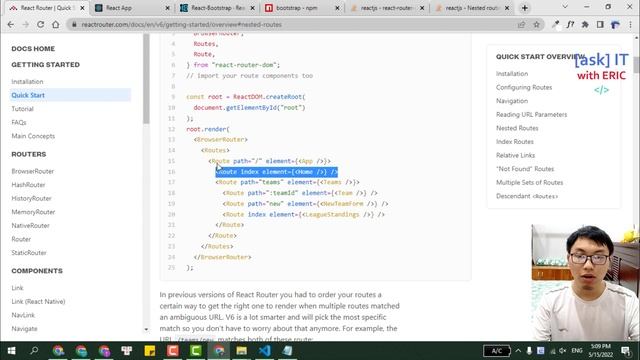Open the browser home page icon

point(56,24)
